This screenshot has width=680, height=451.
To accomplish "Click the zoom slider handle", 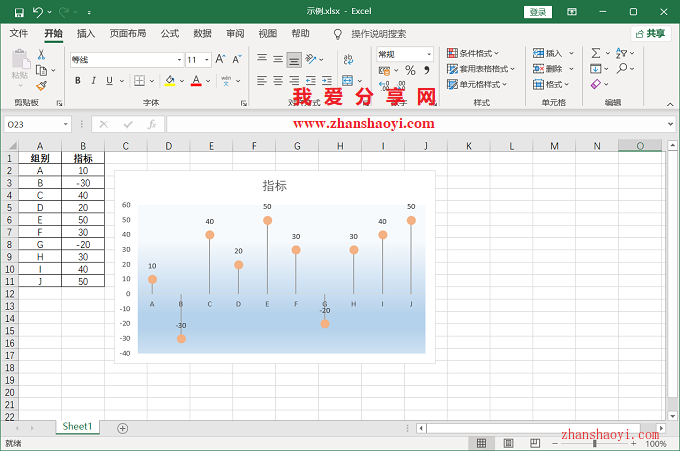I will 595,444.
